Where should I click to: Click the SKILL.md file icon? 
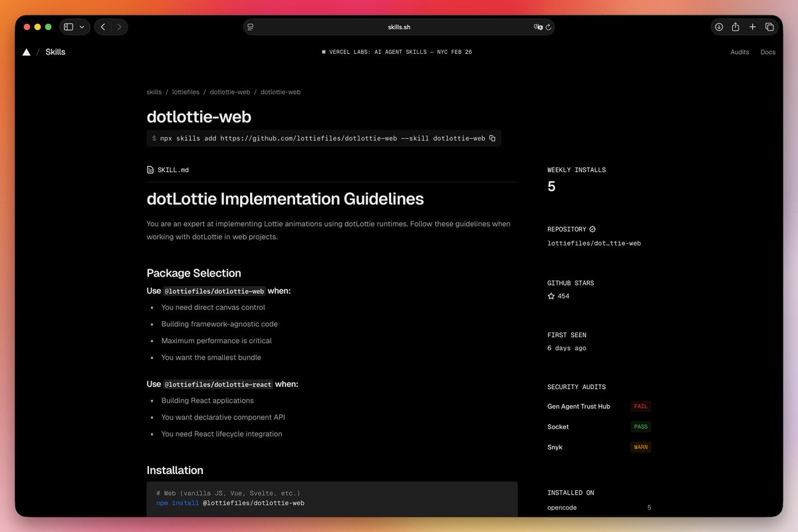(x=150, y=170)
